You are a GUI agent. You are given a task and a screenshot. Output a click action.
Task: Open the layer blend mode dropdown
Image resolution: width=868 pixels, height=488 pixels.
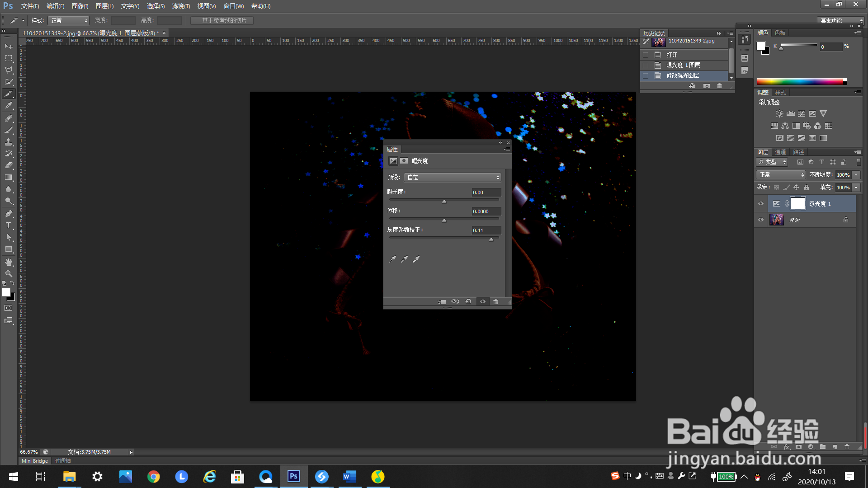(x=781, y=175)
